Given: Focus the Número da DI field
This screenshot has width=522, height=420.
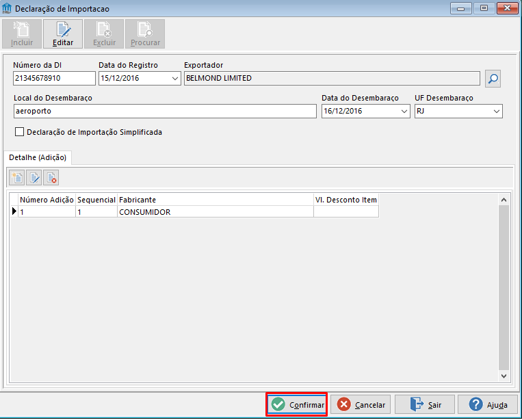Looking at the screenshot, I should (54, 79).
